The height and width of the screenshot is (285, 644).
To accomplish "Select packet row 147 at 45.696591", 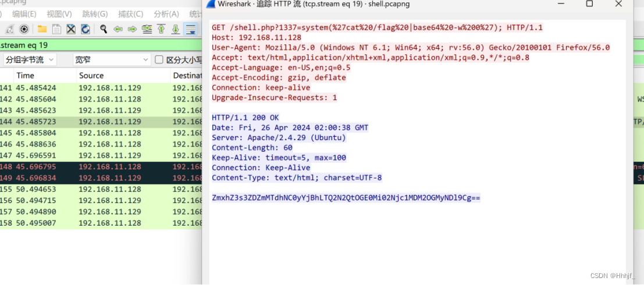I will click(101, 156).
